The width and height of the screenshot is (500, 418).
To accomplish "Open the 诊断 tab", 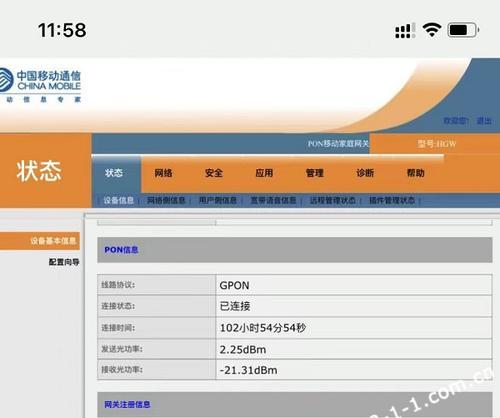I will tap(365, 173).
